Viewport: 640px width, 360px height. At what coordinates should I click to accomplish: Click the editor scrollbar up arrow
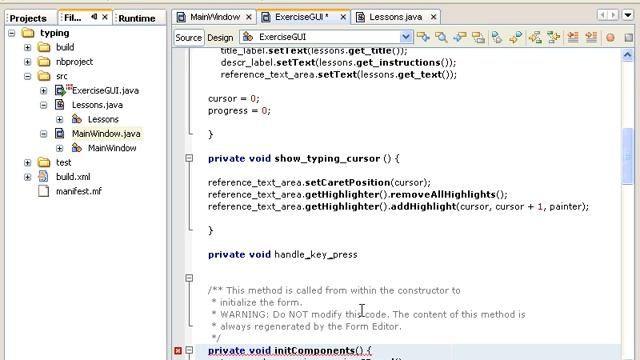tap(627, 55)
